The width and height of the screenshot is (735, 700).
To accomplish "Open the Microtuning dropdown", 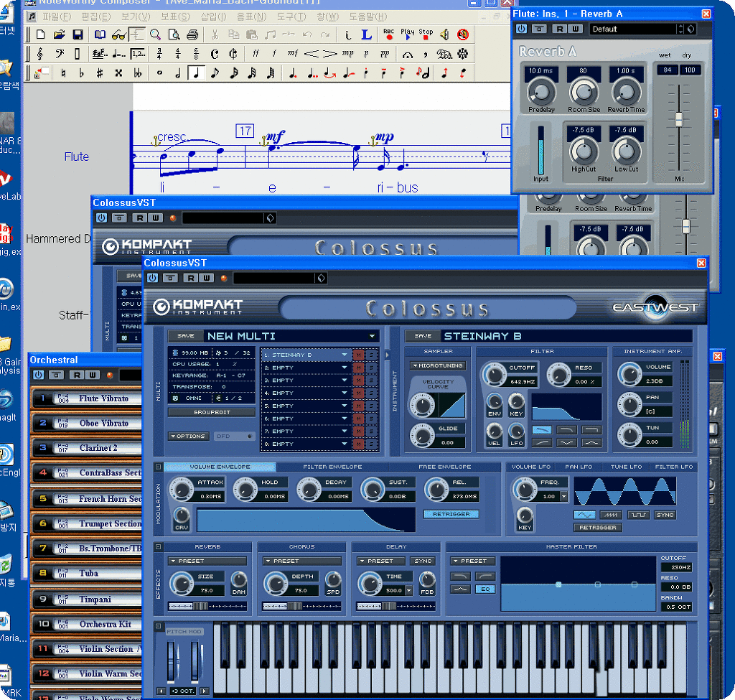I will (438, 365).
